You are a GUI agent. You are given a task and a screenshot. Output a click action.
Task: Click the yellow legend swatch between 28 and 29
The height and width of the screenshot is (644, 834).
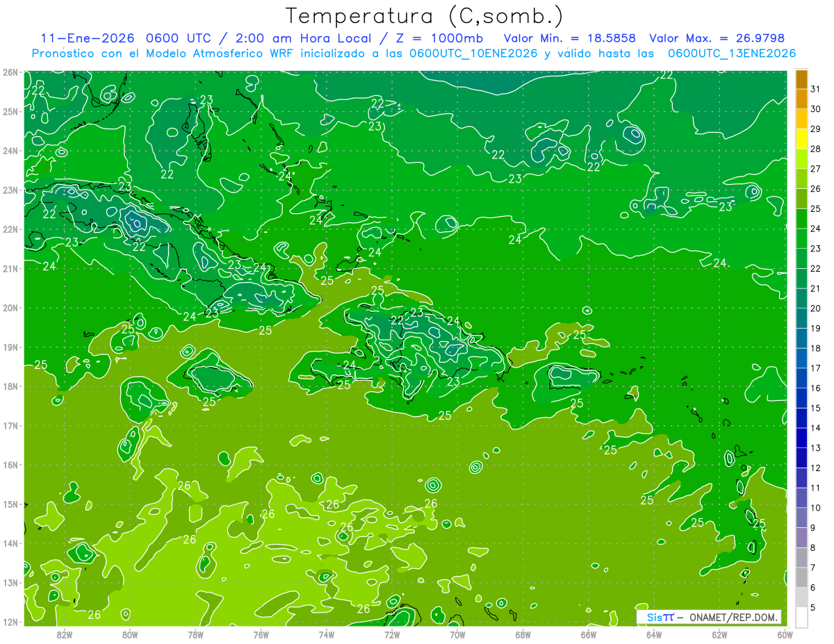pos(801,139)
